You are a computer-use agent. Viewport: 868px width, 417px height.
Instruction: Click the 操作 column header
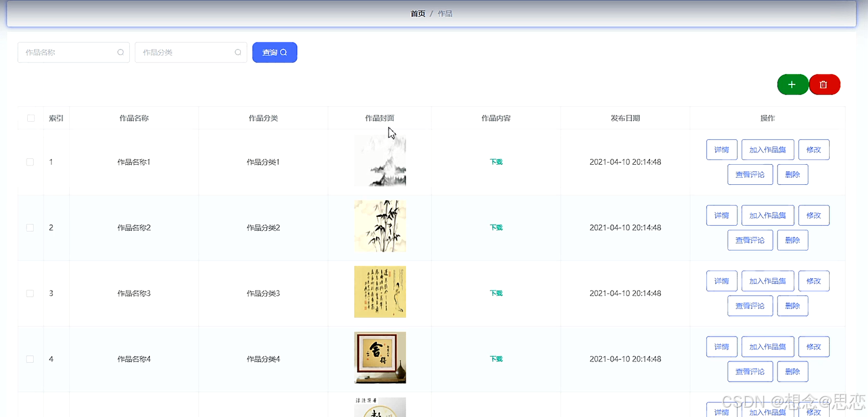(x=768, y=118)
